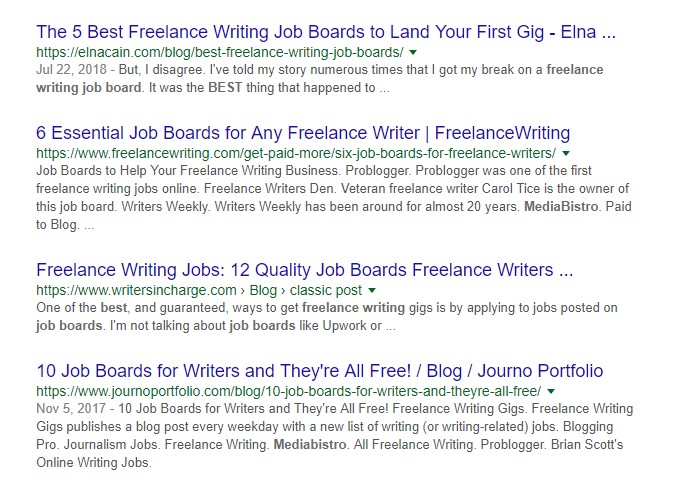Click bold "Mediabistro" in the Journo Portfolio snippet
Image resolution: width=676 pixels, height=494 pixels.
tap(310, 445)
